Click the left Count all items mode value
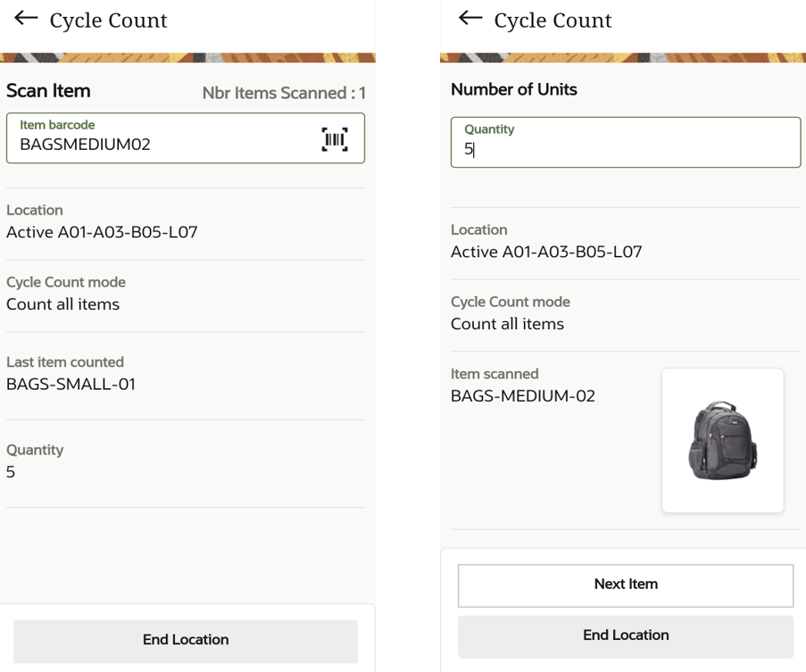806x672 pixels. tap(62, 304)
